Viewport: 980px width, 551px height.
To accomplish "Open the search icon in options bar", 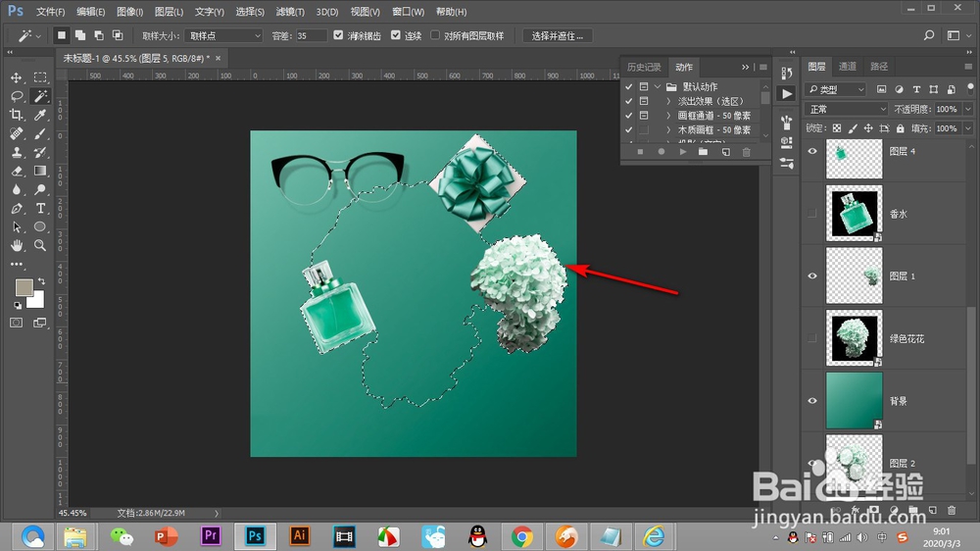I will click(929, 35).
